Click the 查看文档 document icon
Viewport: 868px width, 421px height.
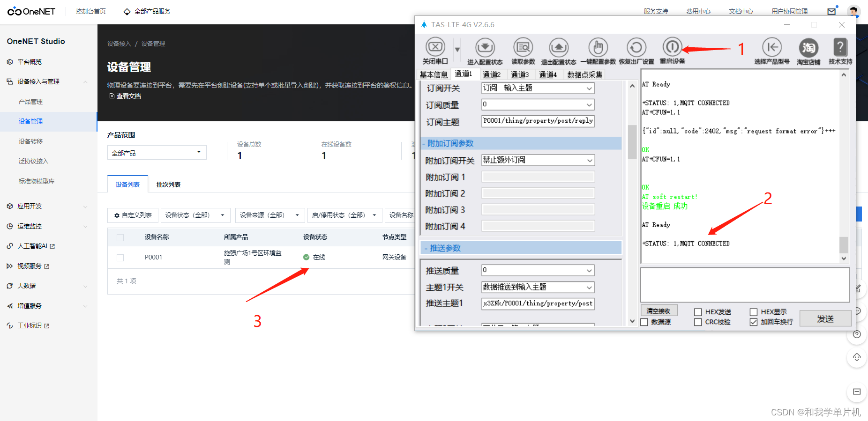(x=112, y=96)
